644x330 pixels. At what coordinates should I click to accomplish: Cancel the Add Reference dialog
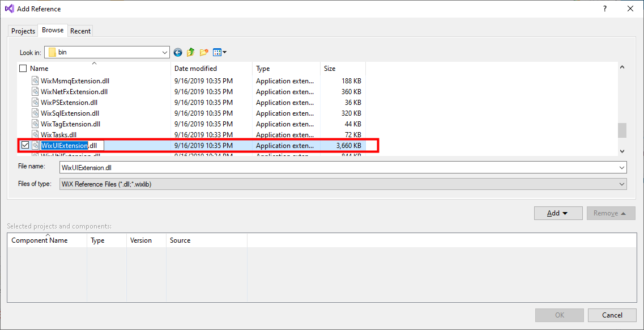612,315
